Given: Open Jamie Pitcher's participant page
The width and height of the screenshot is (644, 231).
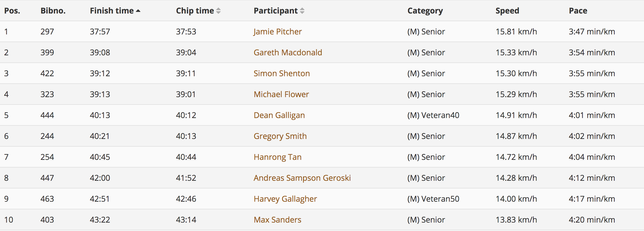Looking at the screenshot, I should (x=278, y=32).
